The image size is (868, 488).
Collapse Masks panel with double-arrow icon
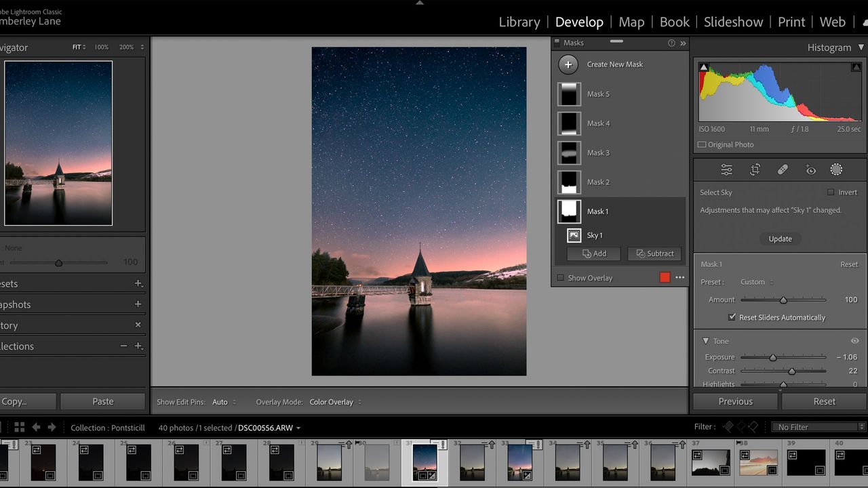pos(683,43)
